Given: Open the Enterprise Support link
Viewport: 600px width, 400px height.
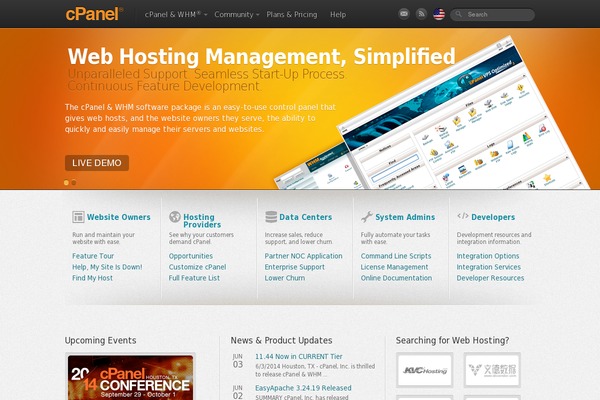Looking at the screenshot, I should (295, 267).
